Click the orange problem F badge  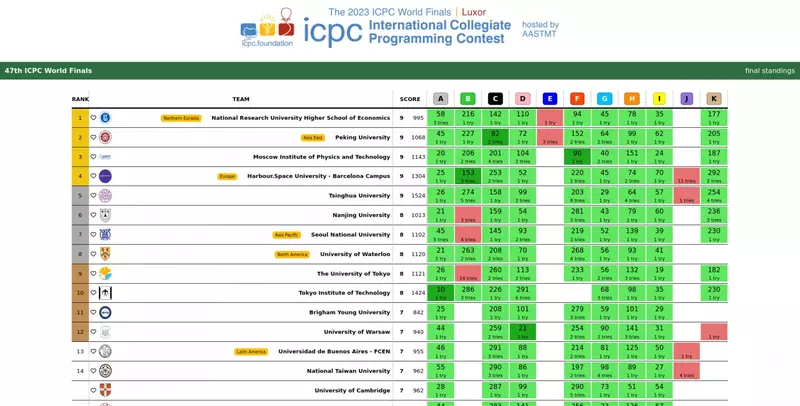[x=577, y=99]
